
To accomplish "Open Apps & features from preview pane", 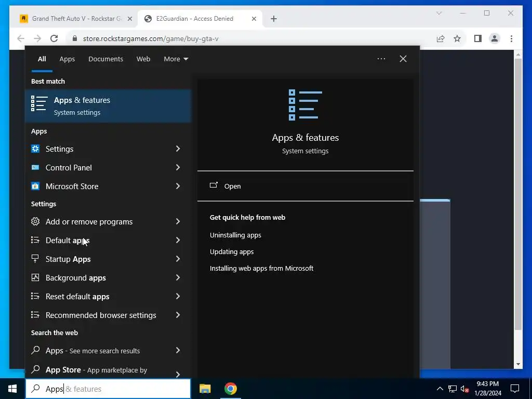I will [x=305, y=186].
